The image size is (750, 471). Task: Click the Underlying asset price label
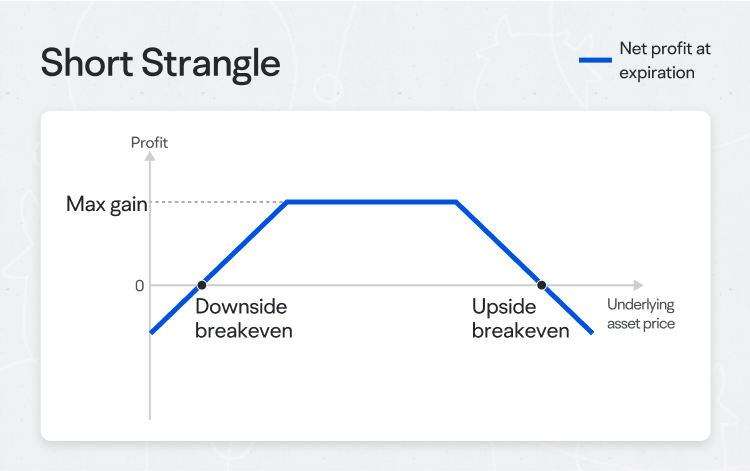point(641,314)
